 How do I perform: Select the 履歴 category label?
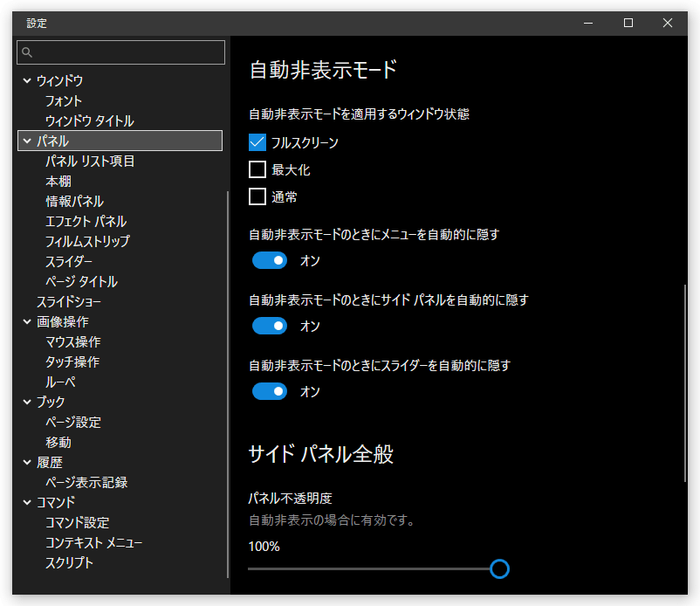[50, 462]
